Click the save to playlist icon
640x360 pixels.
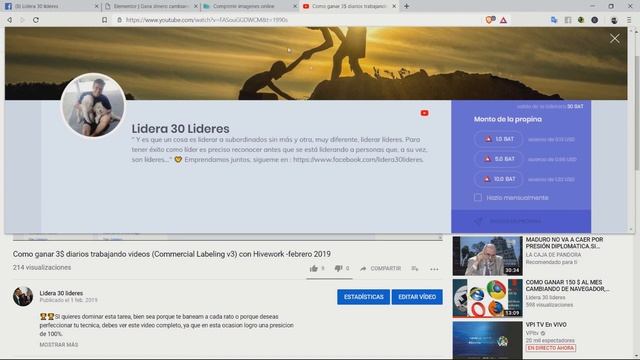tap(415, 268)
